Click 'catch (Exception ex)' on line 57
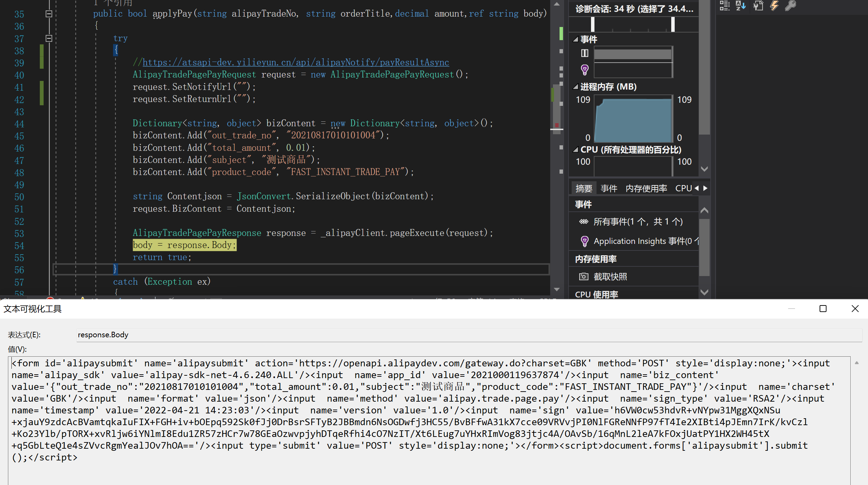 (x=162, y=282)
